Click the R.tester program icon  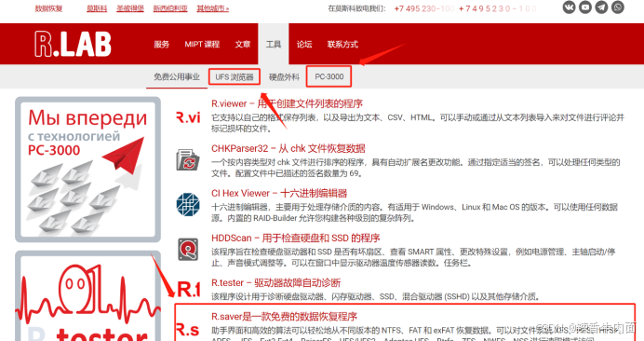coord(188,290)
